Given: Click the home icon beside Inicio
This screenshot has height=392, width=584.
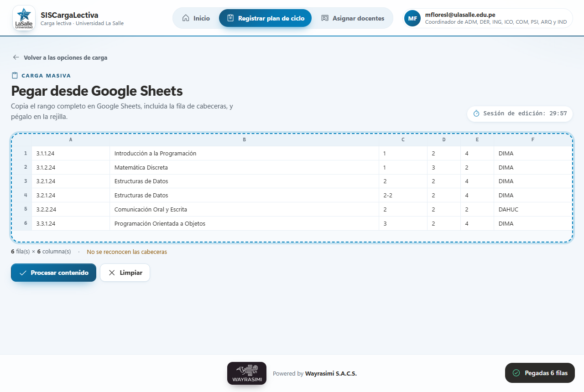Looking at the screenshot, I should 186,18.
